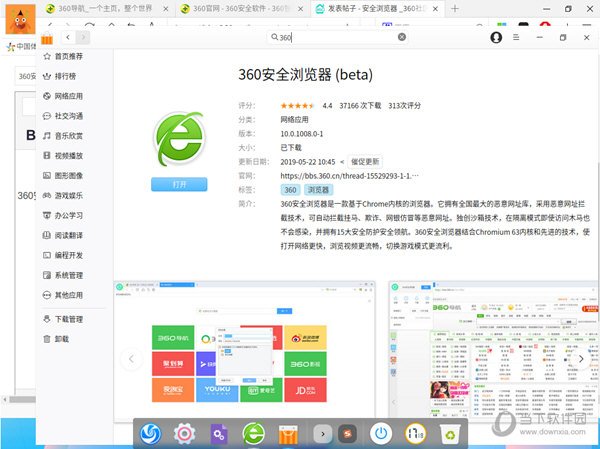
Task: Show previous screenshot with left arrow
Action: click(129, 357)
